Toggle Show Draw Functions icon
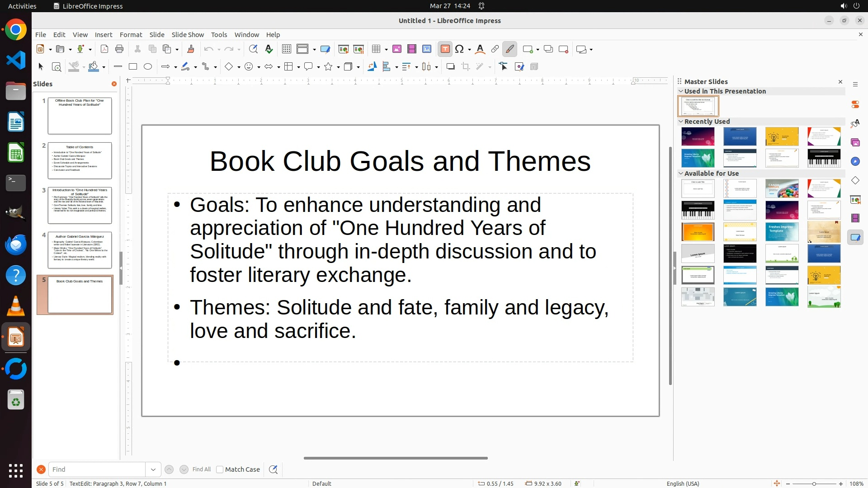The height and width of the screenshot is (488, 868). tap(509, 49)
